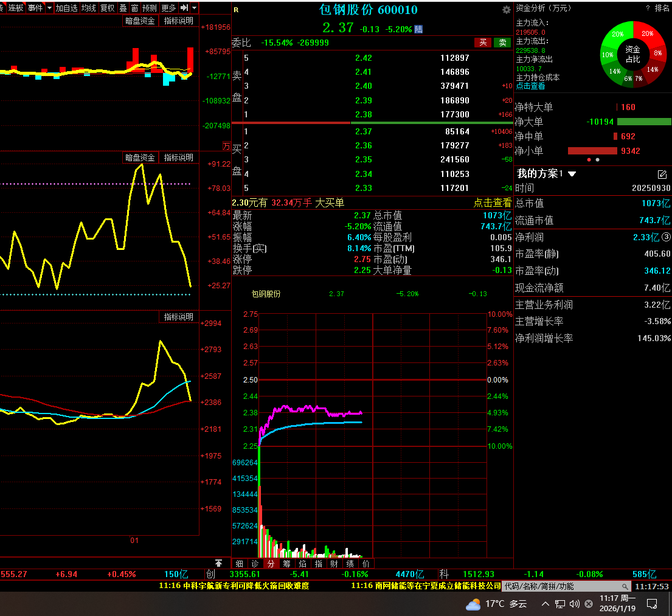This screenshot has width=672, height=616.
Task: Toggle the 连板 button in chart toolbar
Action: click(16, 8)
